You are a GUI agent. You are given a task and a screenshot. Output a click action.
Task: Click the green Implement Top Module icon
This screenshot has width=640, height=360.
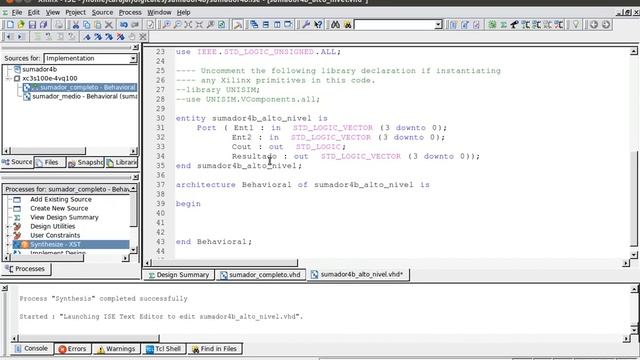point(492,25)
